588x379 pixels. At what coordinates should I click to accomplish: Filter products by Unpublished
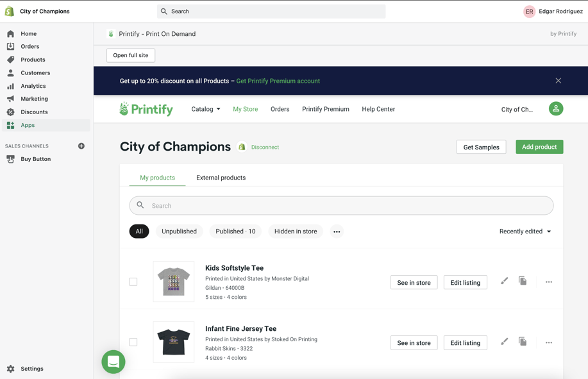179,232
